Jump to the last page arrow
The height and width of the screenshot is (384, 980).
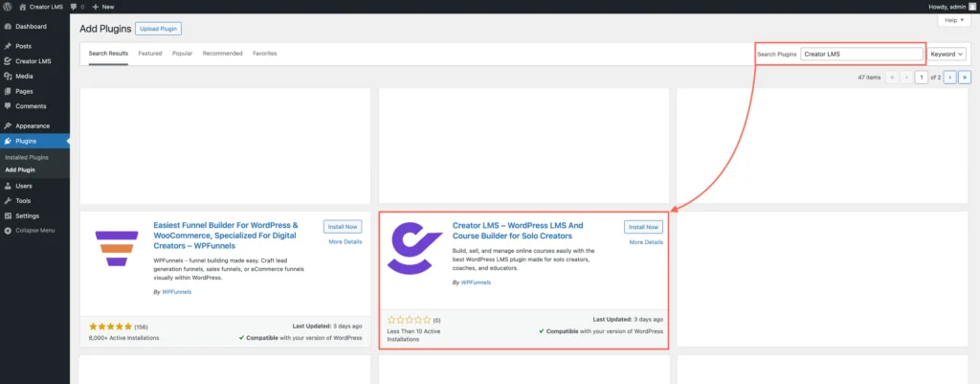click(x=965, y=78)
